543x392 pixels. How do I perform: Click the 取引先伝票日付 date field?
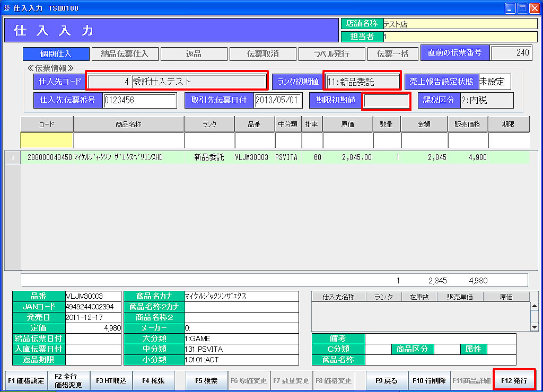278,100
